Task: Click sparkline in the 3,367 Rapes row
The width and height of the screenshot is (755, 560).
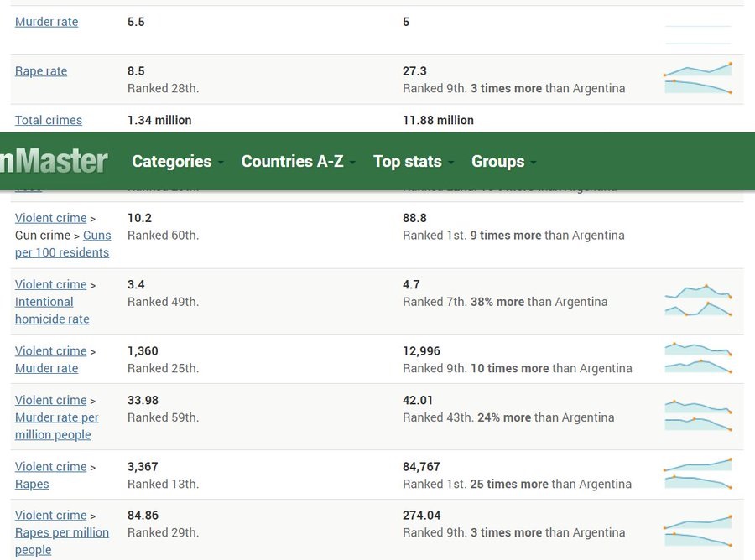Action: (698, 474)
